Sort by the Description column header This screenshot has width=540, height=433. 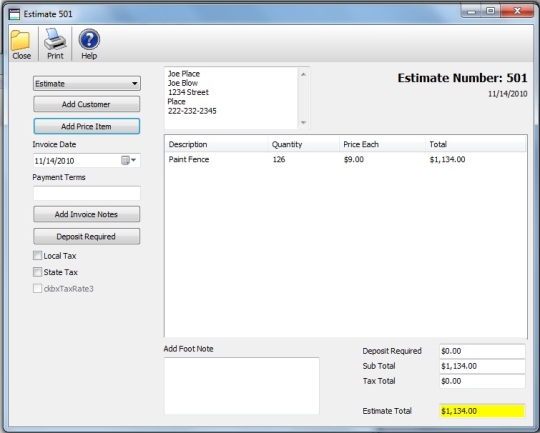pyautogui.click(x=216, y=144)
